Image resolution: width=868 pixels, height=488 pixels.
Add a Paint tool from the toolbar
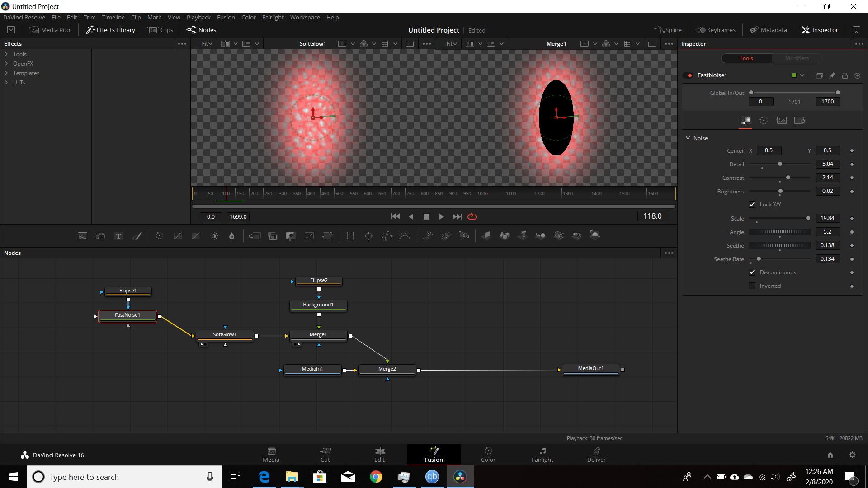click(137, 236)
